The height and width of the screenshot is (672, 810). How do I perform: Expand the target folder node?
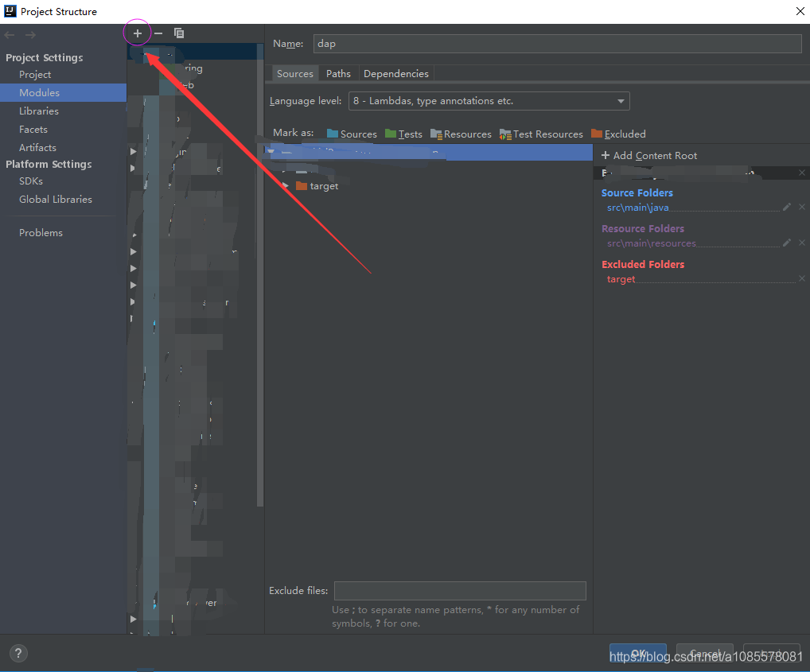[x=285, y=186]
